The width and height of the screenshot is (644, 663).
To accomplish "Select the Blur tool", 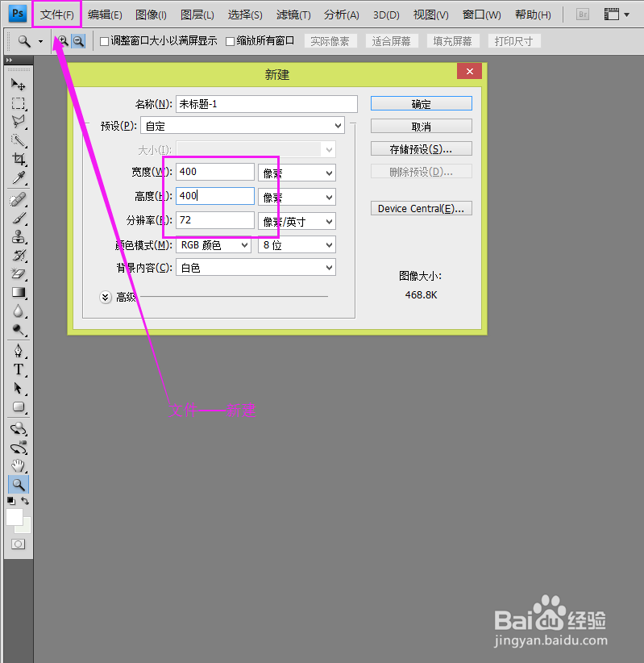I will point(19,311).
